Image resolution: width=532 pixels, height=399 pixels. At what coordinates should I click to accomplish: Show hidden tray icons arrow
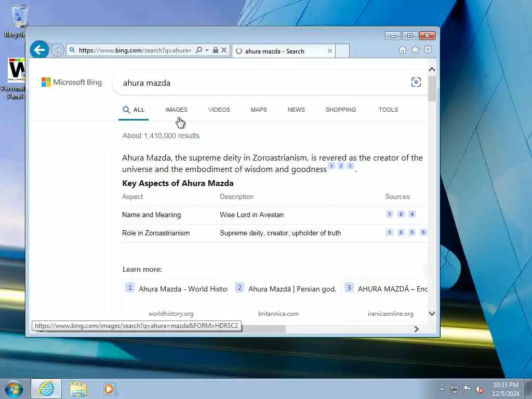tap(442, 389)
